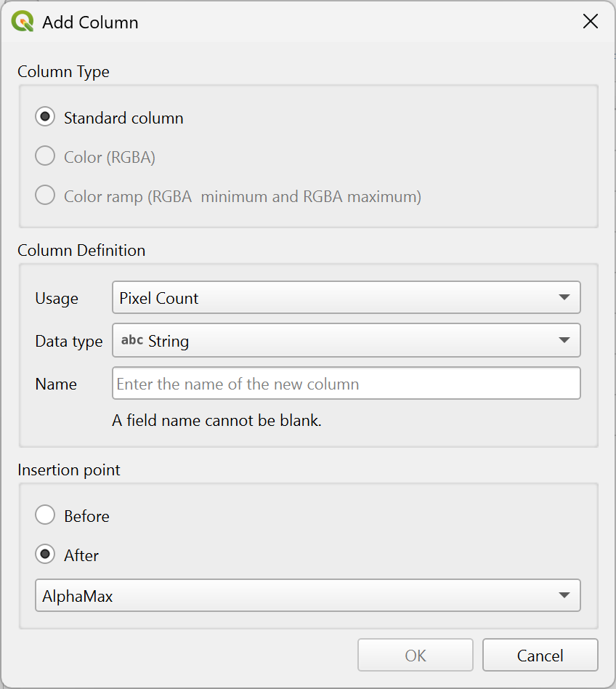Click the Insertion point group heading
616x689 pixels.
pyautogui.click(x=69, y=470)
